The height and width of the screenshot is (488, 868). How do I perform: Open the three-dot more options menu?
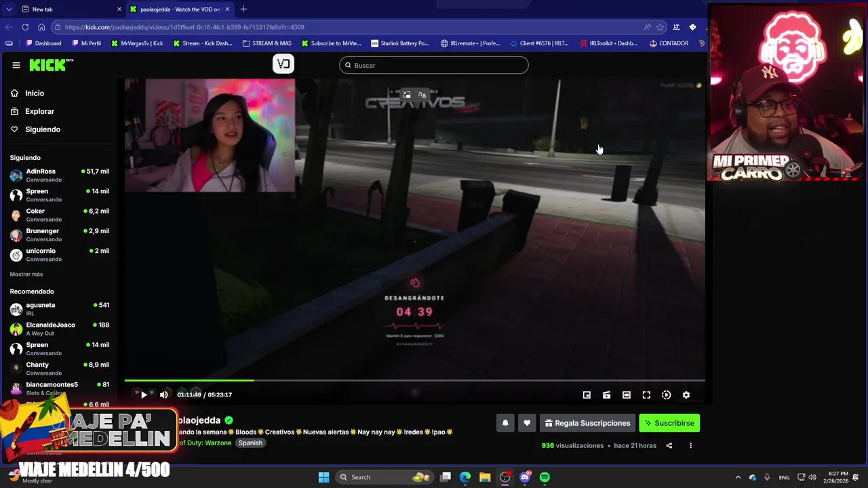pyautogui.click(x=690, y=445)
